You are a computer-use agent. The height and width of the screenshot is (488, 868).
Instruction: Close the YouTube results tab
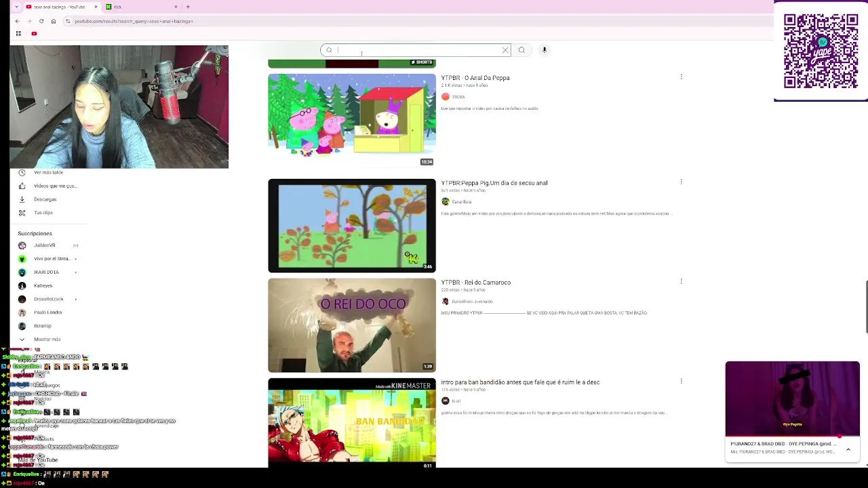pyautogui.click(x=96, y=7)
